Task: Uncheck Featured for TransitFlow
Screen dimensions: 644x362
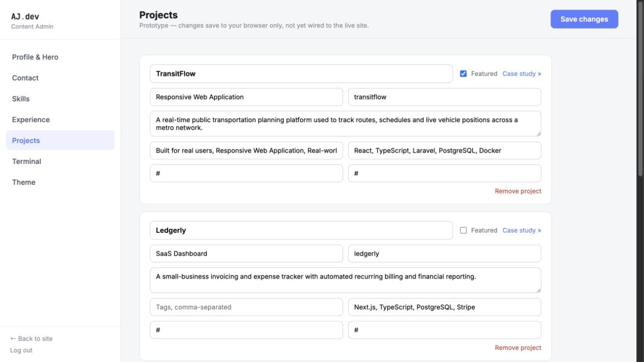Action: tap(463, 74)
